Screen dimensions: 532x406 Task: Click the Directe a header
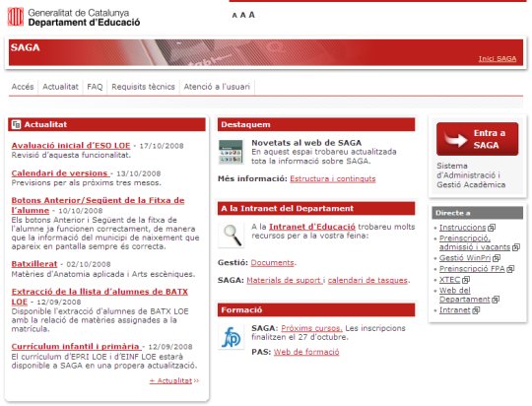(478, 213)
